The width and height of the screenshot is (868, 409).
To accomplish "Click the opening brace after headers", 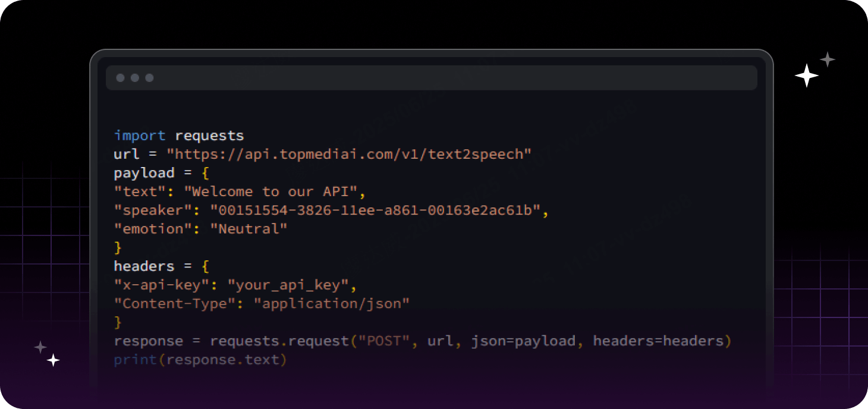I will 205,266.
